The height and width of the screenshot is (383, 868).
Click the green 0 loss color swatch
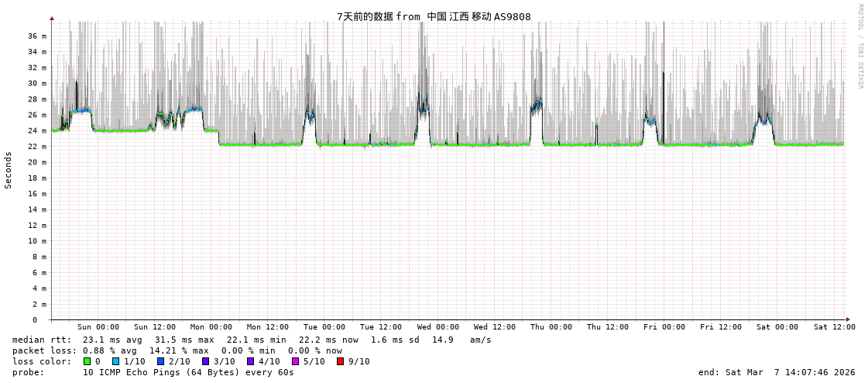click(x=87, y=361)
